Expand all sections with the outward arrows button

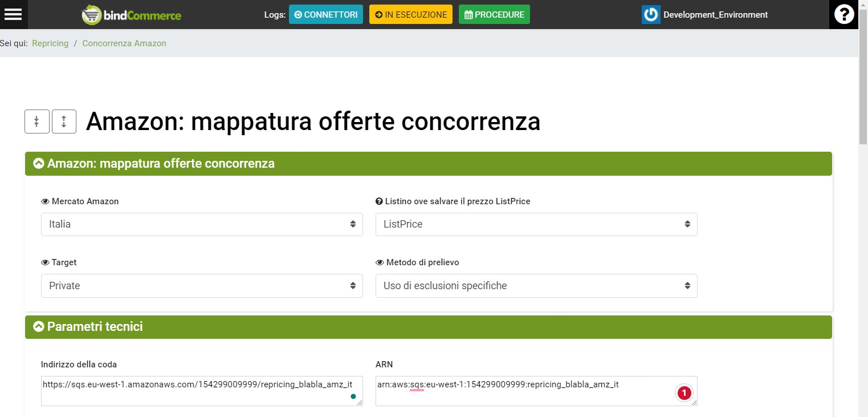(x=64, y=122)
